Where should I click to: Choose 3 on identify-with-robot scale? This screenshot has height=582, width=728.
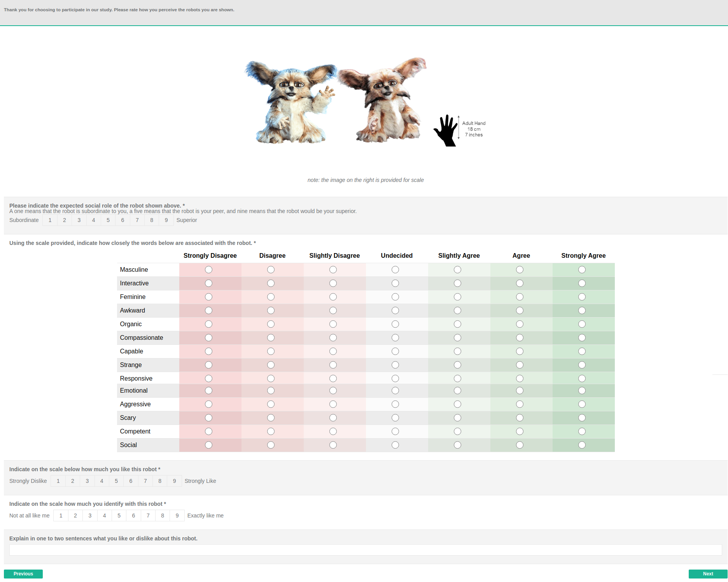coord(90,516)
